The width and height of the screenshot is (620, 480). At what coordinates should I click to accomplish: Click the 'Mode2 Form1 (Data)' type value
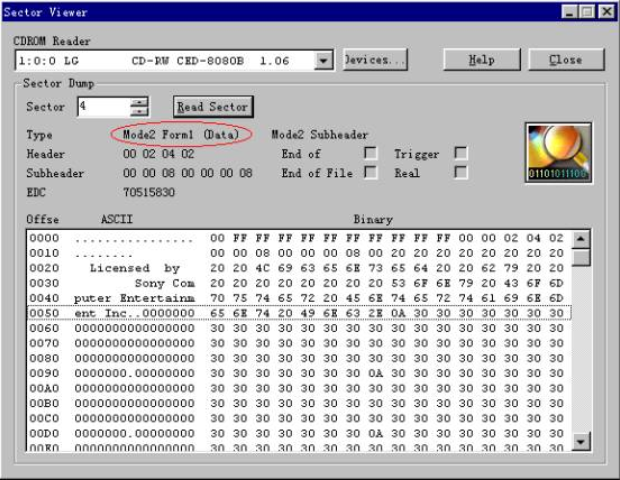pos(181,134)
